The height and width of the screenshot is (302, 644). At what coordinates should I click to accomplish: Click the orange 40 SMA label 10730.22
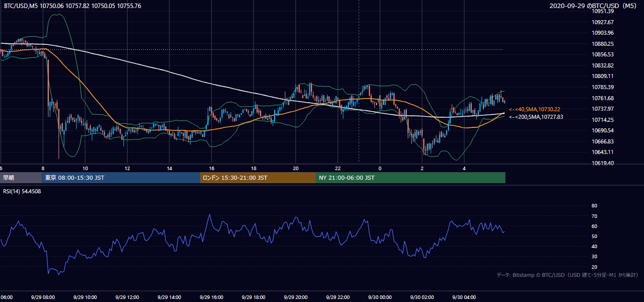point(535,109)
